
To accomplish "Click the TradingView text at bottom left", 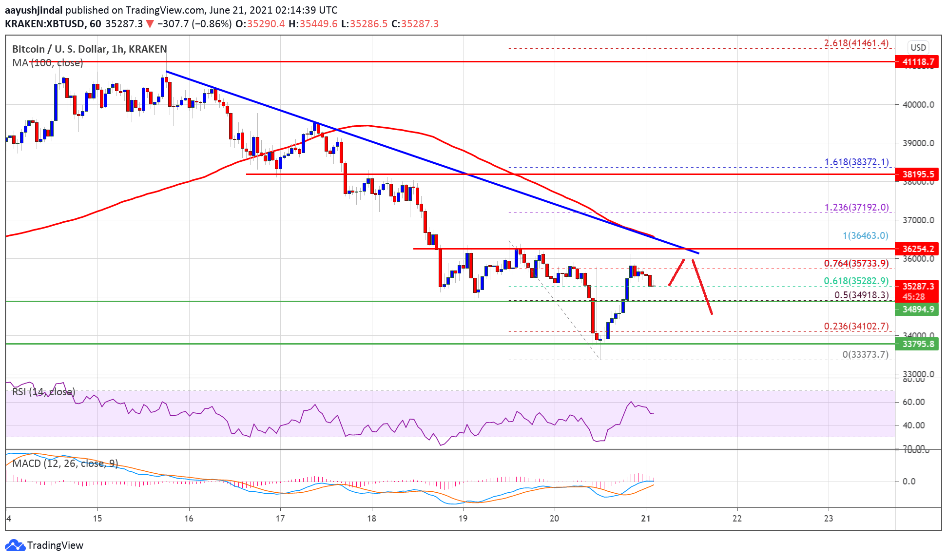I will [x=55, y=545].
